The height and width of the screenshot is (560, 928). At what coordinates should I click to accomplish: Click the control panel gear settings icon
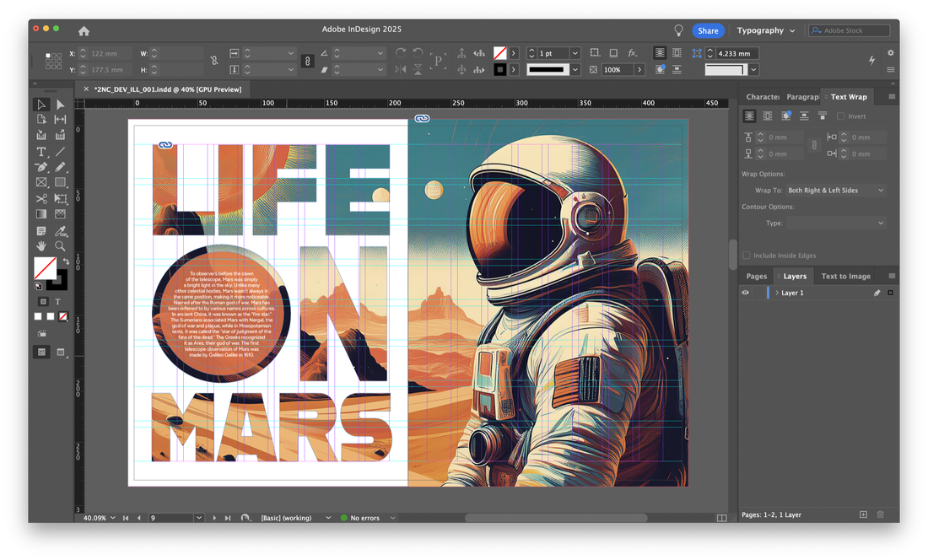click(x=891, y=52)
